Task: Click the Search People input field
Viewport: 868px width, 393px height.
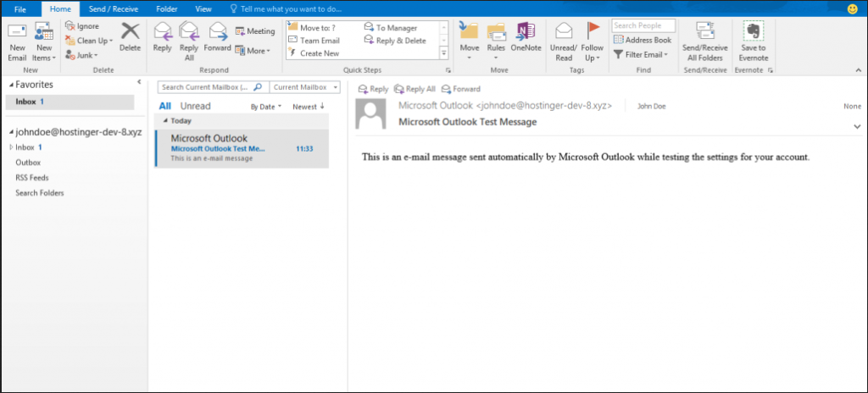Action: [x=643, y=25]
